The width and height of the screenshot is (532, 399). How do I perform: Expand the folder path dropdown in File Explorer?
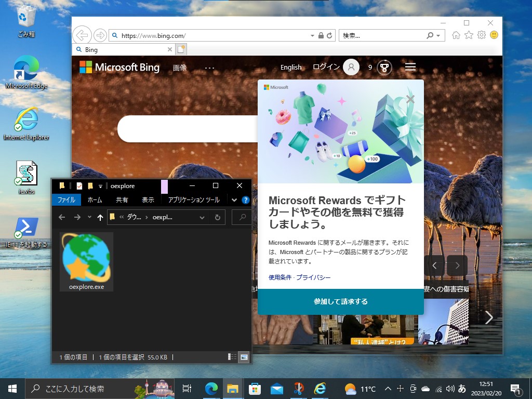point(203,217)
